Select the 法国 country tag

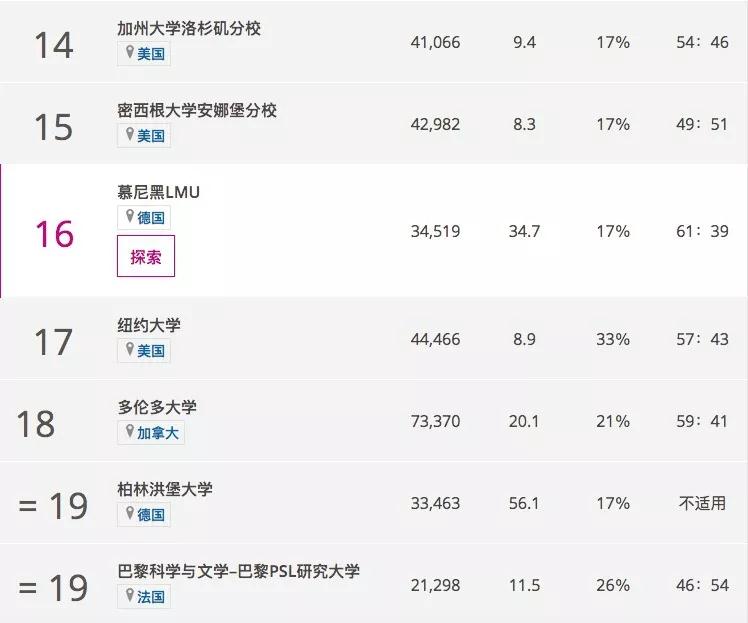point(151,597)
